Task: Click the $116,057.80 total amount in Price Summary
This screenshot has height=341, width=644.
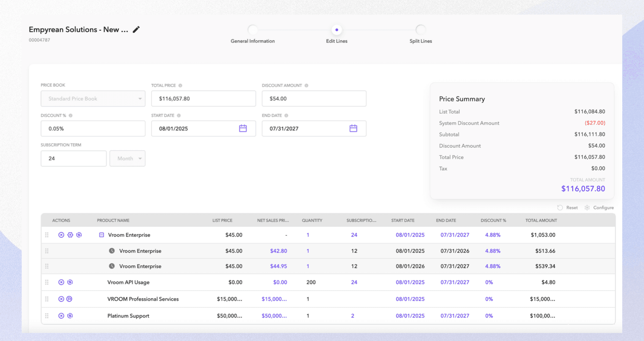Action: tap(583, 189)
